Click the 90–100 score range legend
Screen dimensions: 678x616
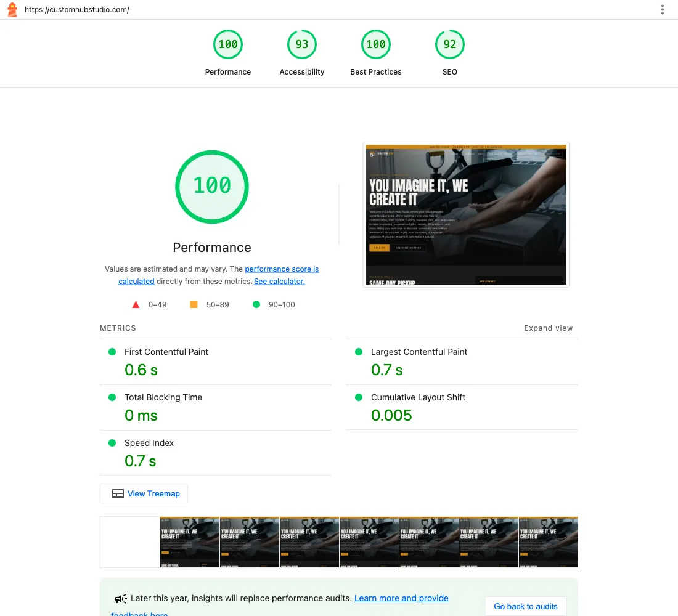(x=274, y=305)
